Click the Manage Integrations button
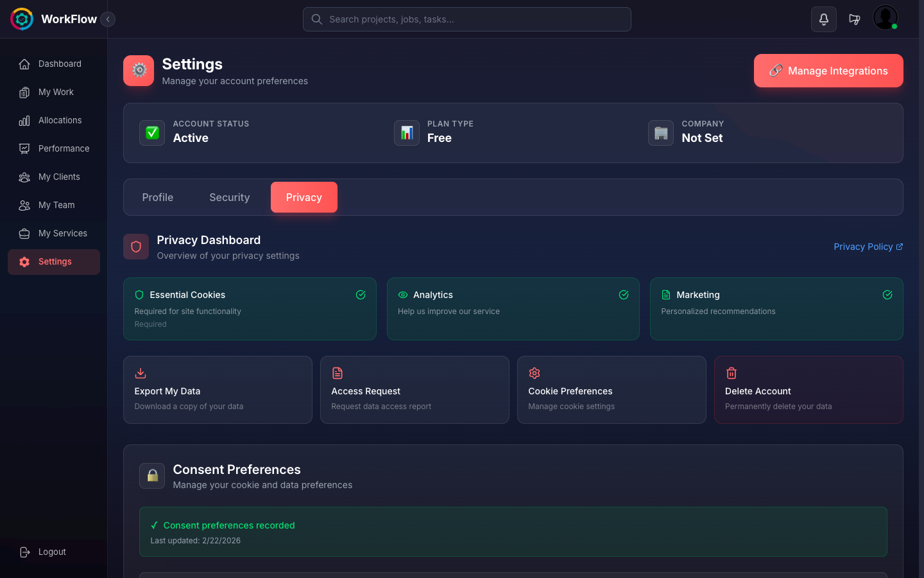 828,71
